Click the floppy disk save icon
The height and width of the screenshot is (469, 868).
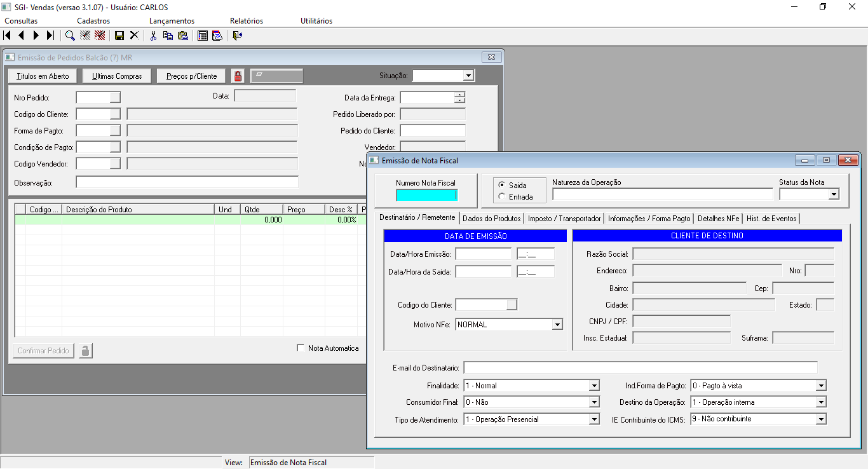pos(119,36)
